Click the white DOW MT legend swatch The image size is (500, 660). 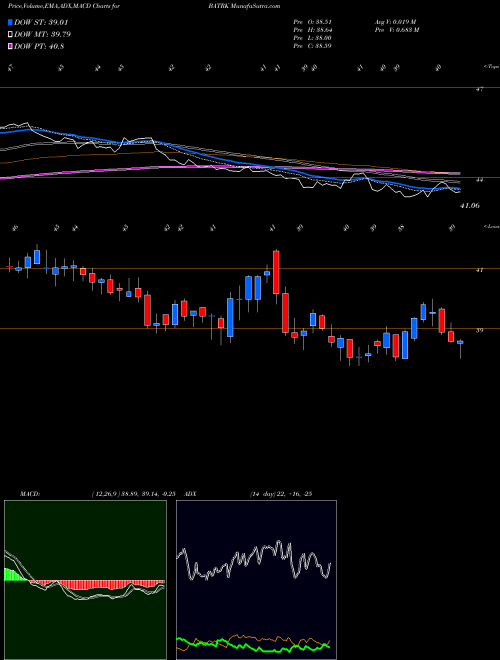[10, 35]
